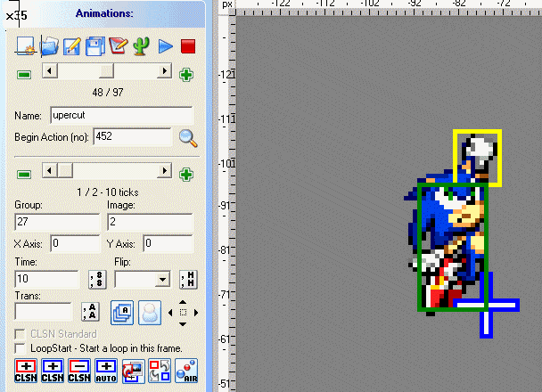This screenshot has width=542, height=392.
Task: Click the '1 / 2 - 10 ticks' text
Action: tap(108, 192)
